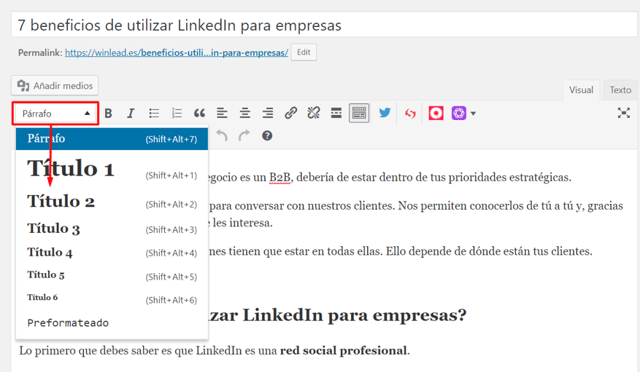Choose Título 5 heading format
This screenshot has width=640, height=372.
112,276
